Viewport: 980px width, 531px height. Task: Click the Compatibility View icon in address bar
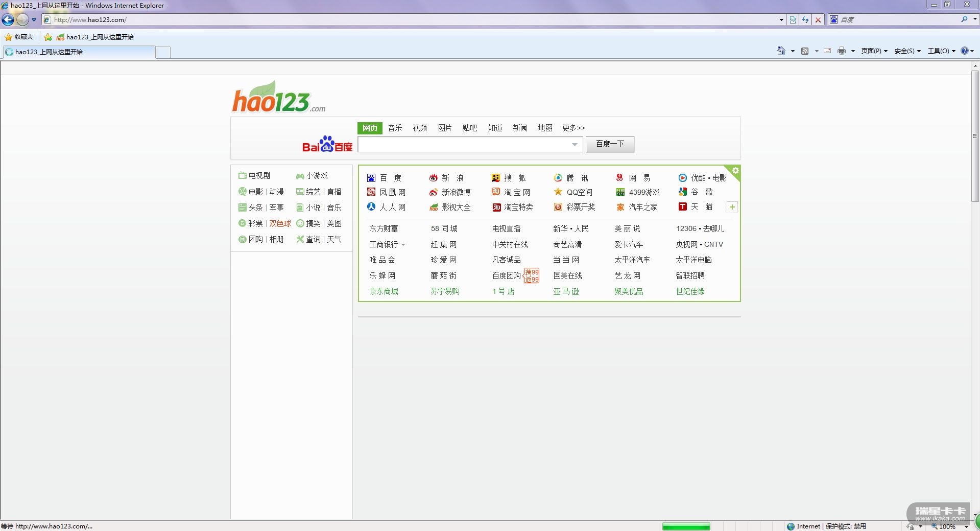pyautogui.click(x=793, y=20)
